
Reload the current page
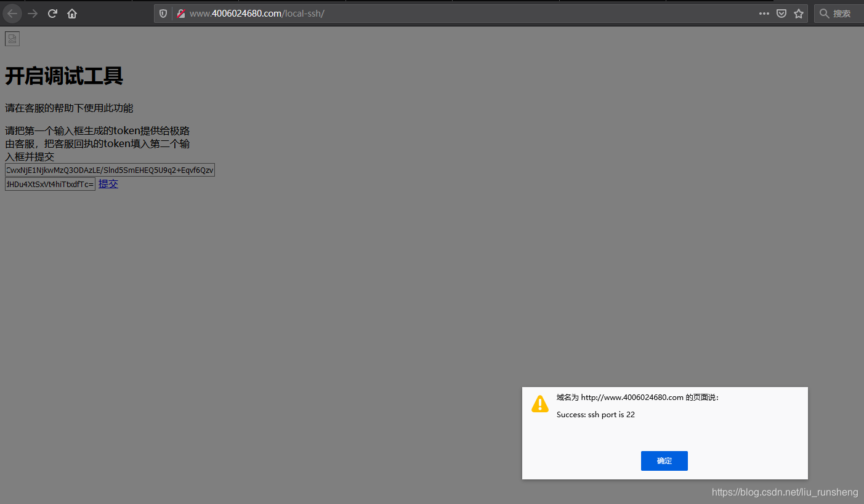(52, 14)
